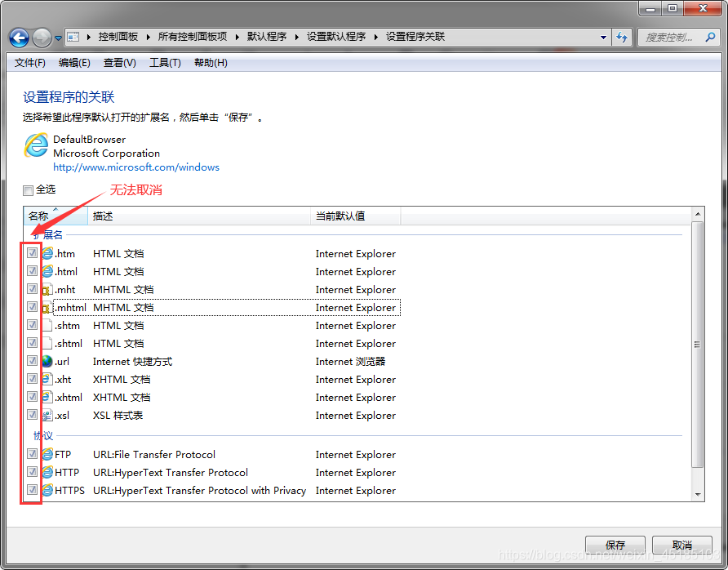728x570 pixels.
Task: Click the globe icon of the .url row
Action: pos(47,361)
